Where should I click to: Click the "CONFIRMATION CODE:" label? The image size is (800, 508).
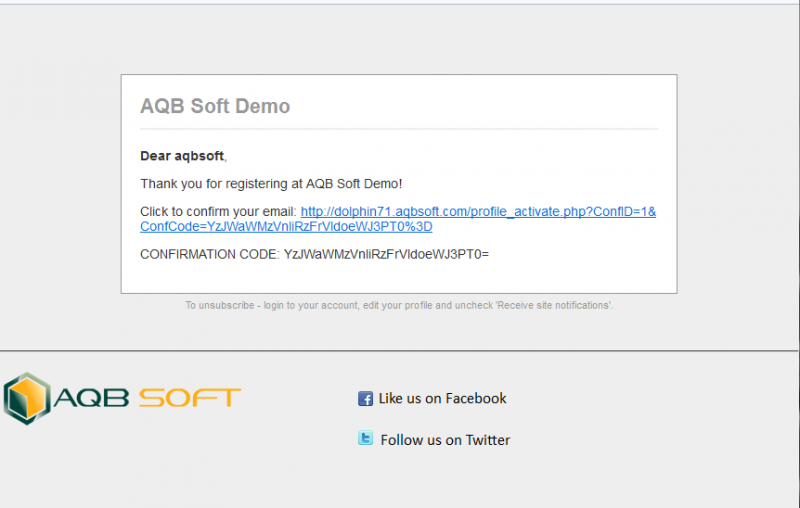pyautogui.click(x=210, y=254)
